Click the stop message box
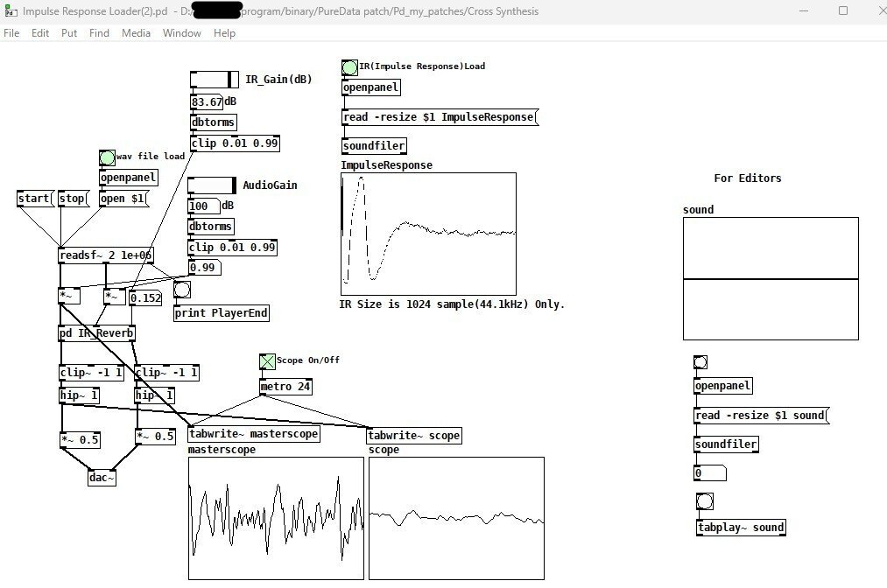This screenshot has width=887, height=588. click(72, 199)
